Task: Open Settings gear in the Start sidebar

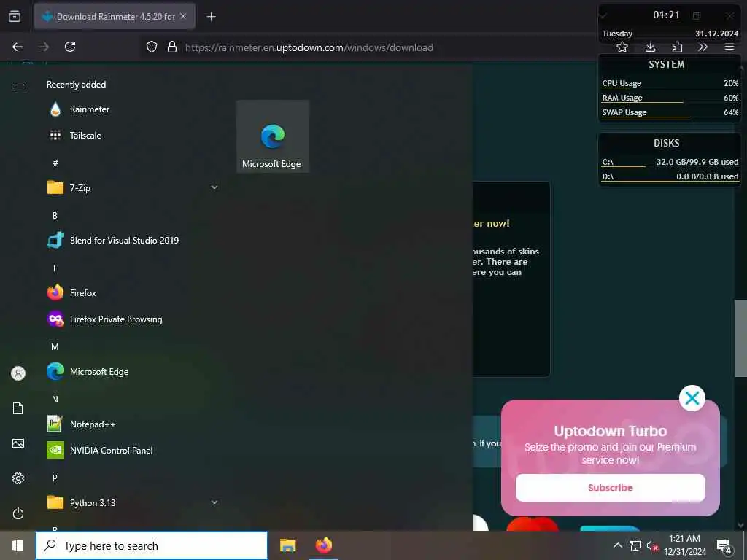Action: pos(18,478)
